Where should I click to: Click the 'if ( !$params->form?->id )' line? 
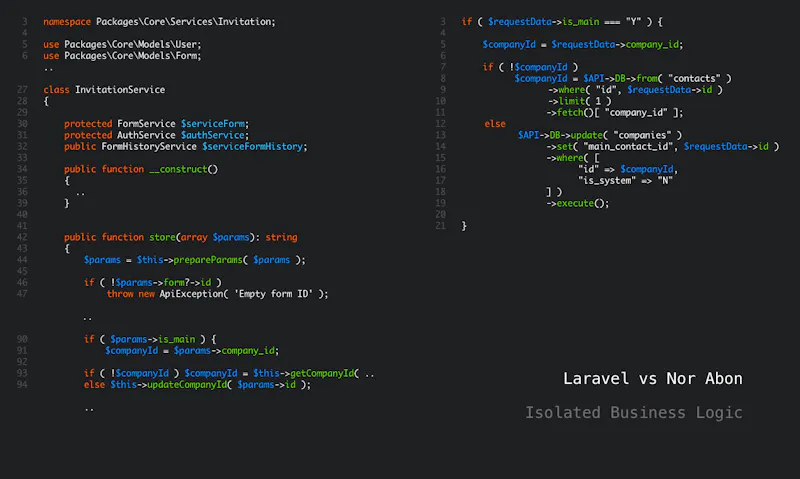(x=153, y=283)
